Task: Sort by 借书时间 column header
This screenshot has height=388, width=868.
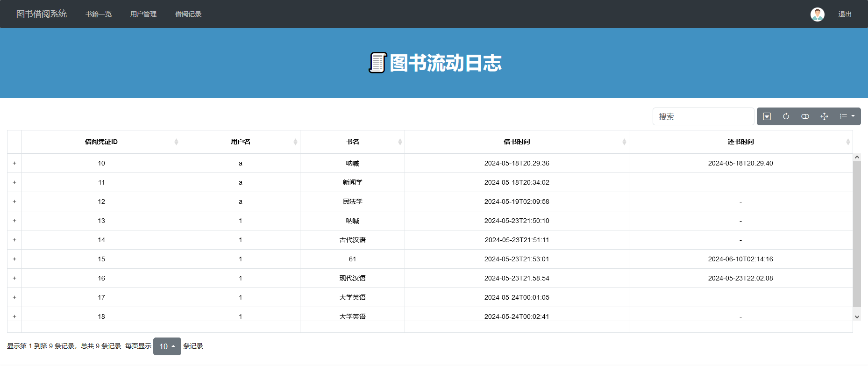Action: pos(517,142)
